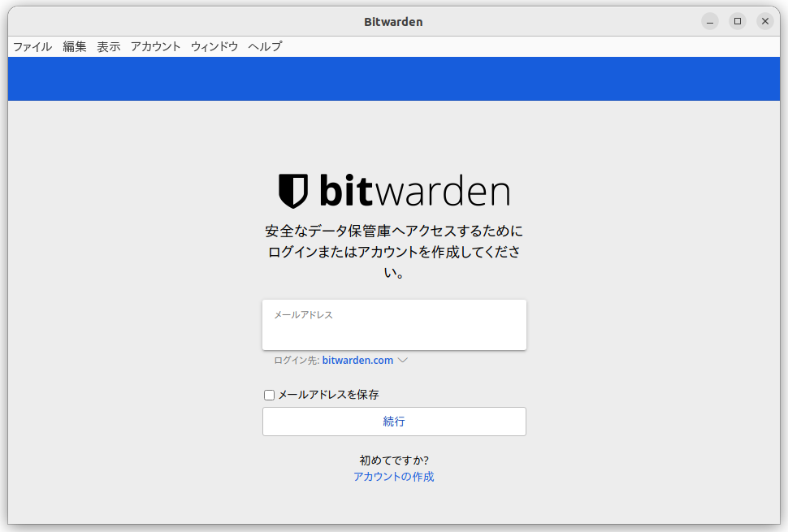Close the Bitwarden window
This screenshot has height=532, width=788.
tap(765, 21)
